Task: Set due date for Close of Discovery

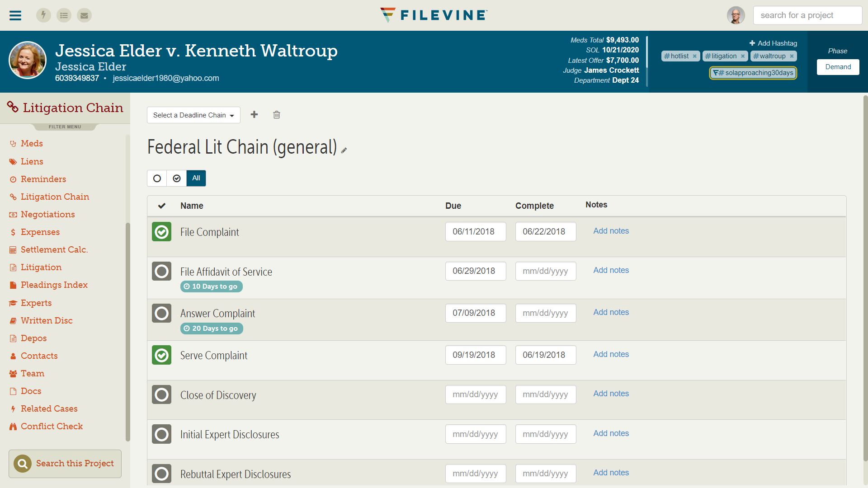Action: pyautogui.click(x=476, y=394)
